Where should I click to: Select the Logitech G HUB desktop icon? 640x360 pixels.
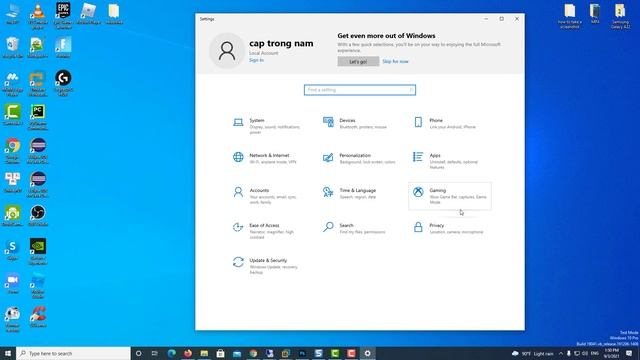coord(63,83)
